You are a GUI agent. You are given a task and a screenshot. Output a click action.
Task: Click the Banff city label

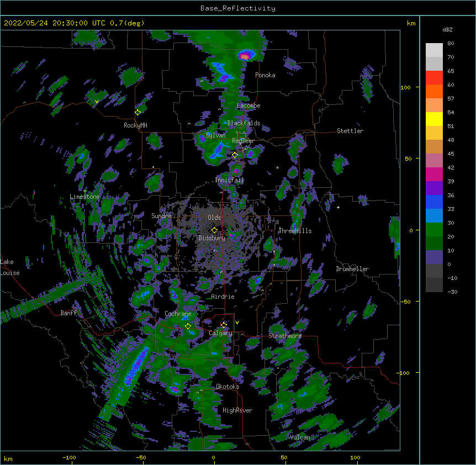click(68, 313)
